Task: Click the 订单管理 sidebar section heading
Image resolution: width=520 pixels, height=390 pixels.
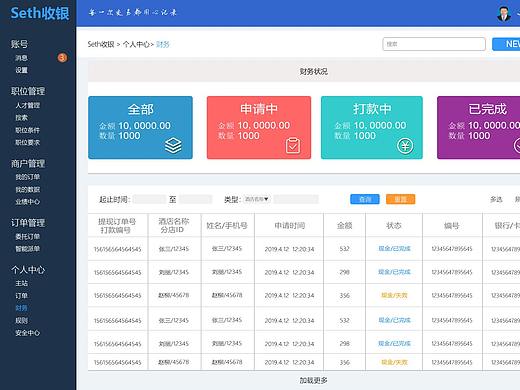Action: [x=28, y=223]
